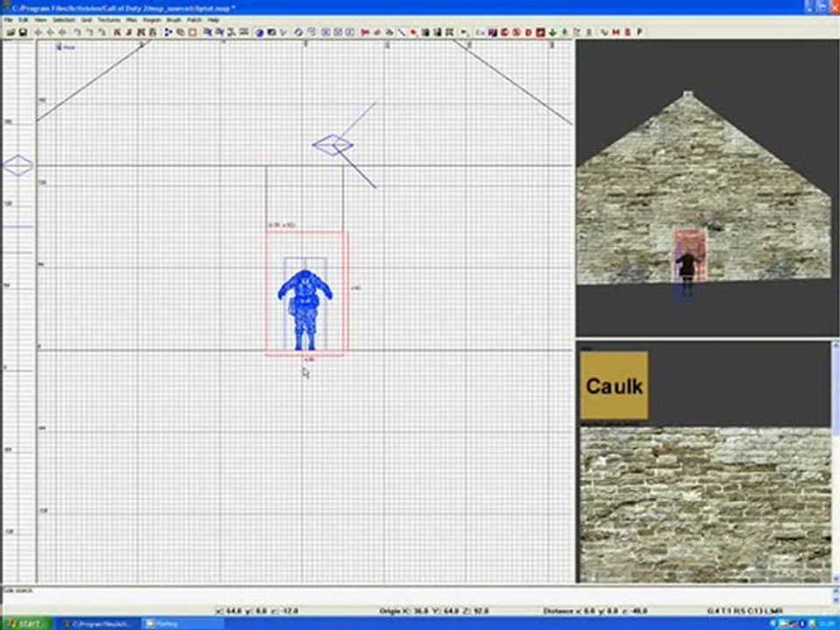
Task: Click the Distance values status text
Action: pos(595,611)
